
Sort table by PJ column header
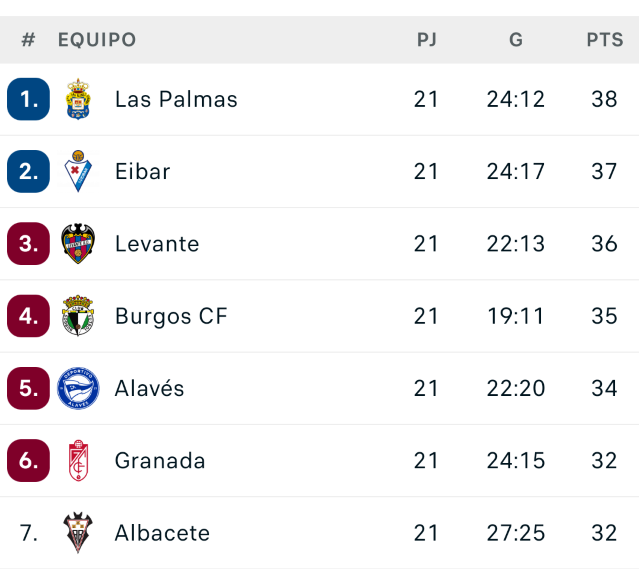point(427,40)
